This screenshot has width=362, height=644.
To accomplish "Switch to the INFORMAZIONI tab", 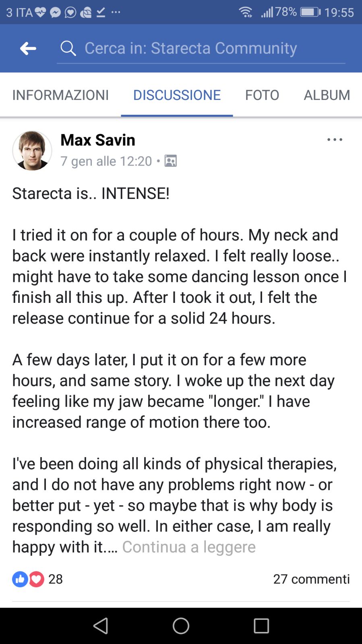I will (x=60, y=95).
